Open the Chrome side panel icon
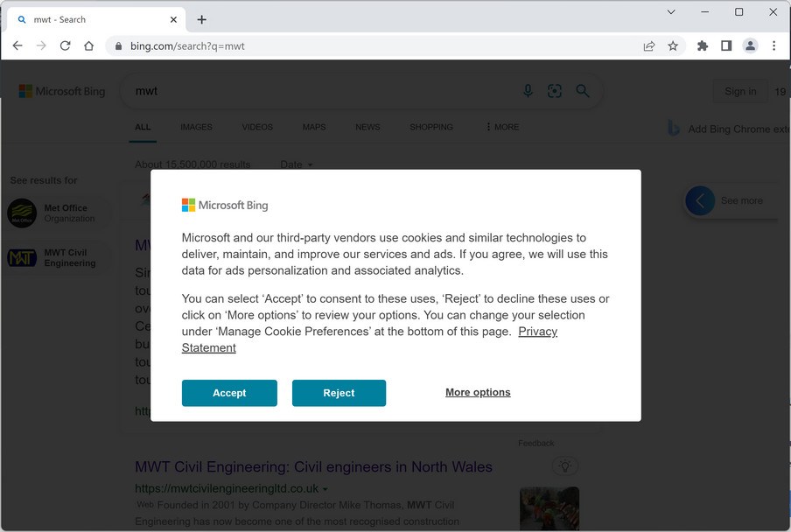The image size is (791, 532). 726,46
